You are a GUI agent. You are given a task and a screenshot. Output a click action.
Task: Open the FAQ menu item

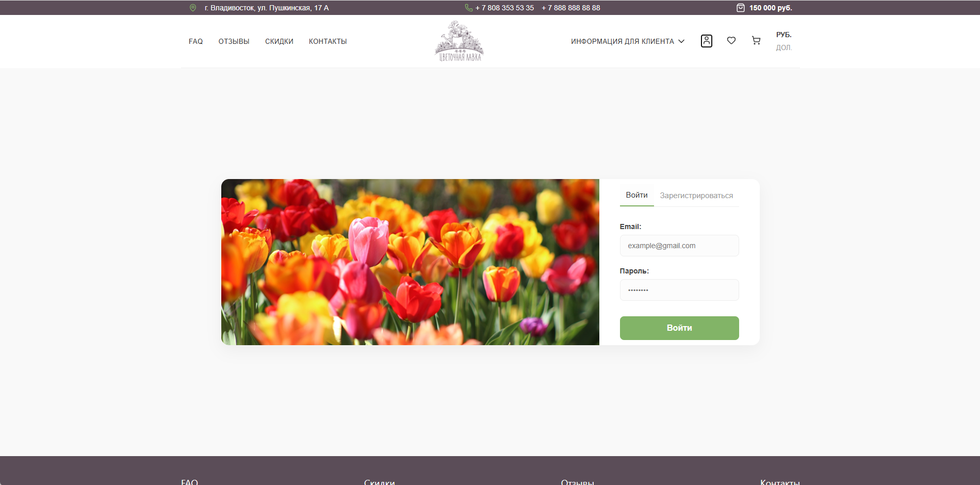(195, 41)
